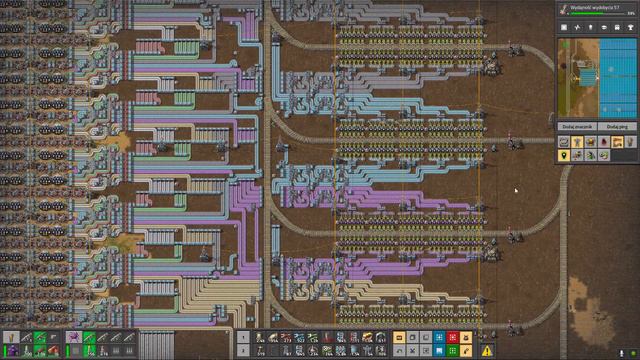Click the blue blueprint shortcut
The image size is (640, 360).
[439, 337]
